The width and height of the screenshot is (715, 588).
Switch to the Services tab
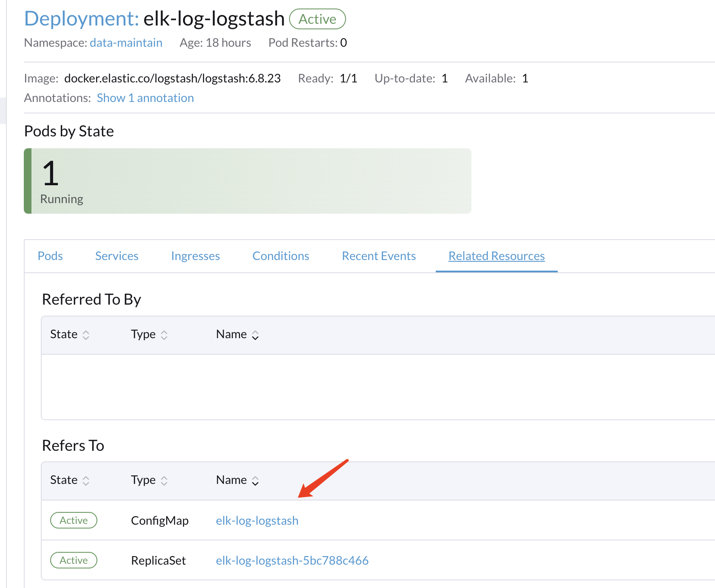(x=117, y=256)
